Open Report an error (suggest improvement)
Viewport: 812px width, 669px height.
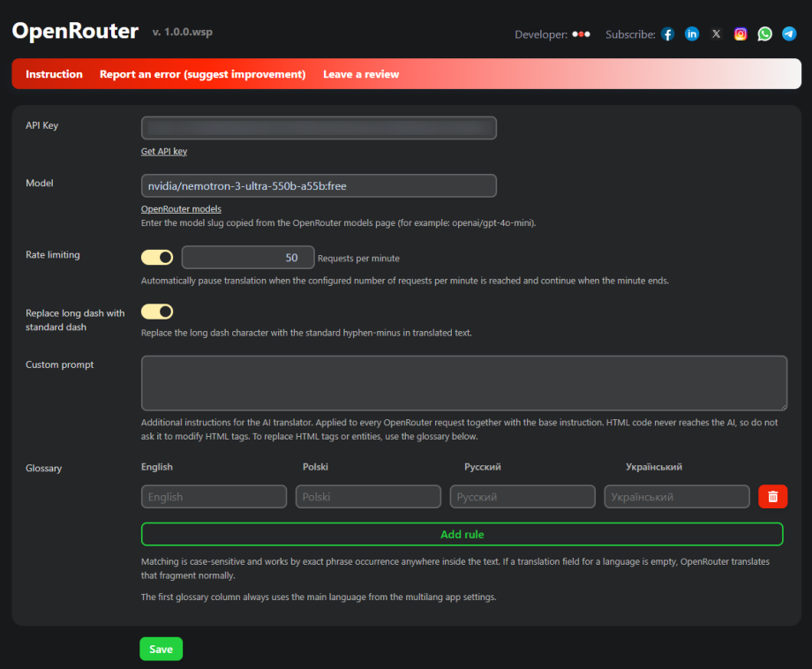click(x=202, y=74)
